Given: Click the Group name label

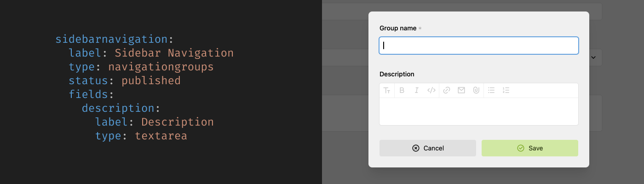Looking at the screenshot, I should (x=398, y=28).
